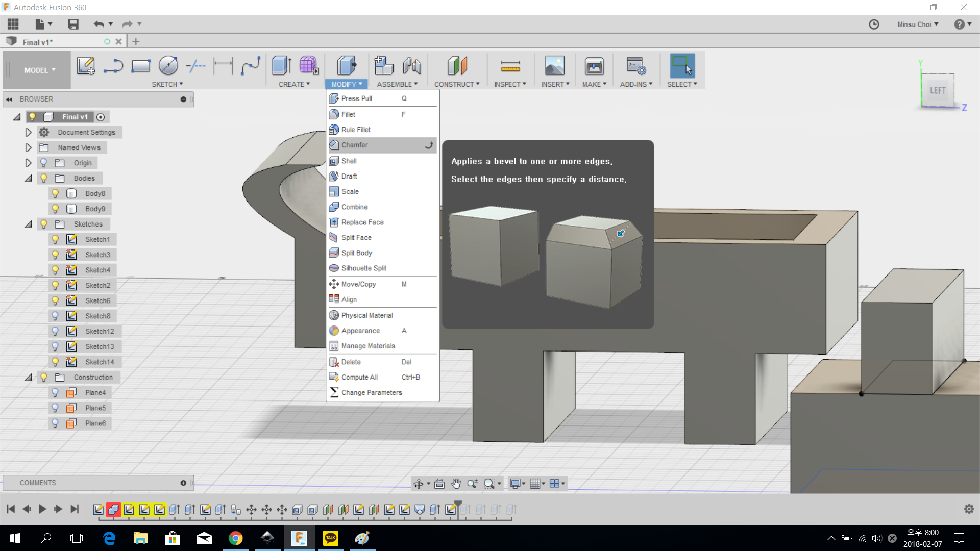This screenshot has width=980, height=551.
Task: Choose Split Body from Modify menu
Action: (x=382, y=253)
